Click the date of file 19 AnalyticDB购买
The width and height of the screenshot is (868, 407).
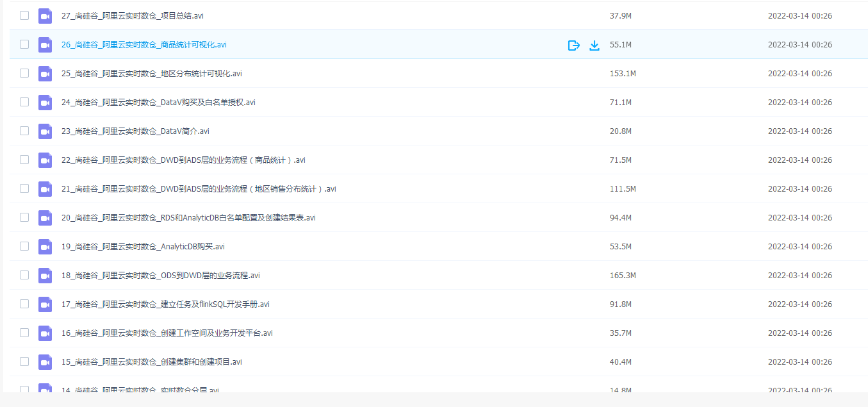[800, 247]
